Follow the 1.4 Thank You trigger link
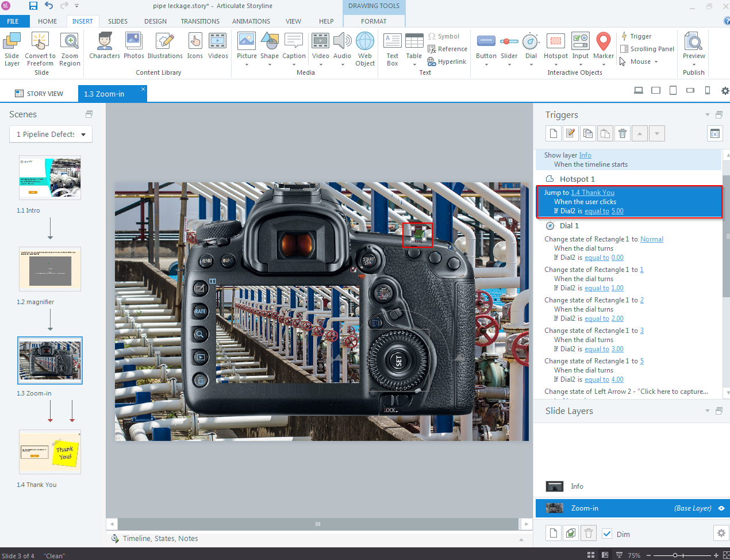730x560 pixels. [593, 193]
